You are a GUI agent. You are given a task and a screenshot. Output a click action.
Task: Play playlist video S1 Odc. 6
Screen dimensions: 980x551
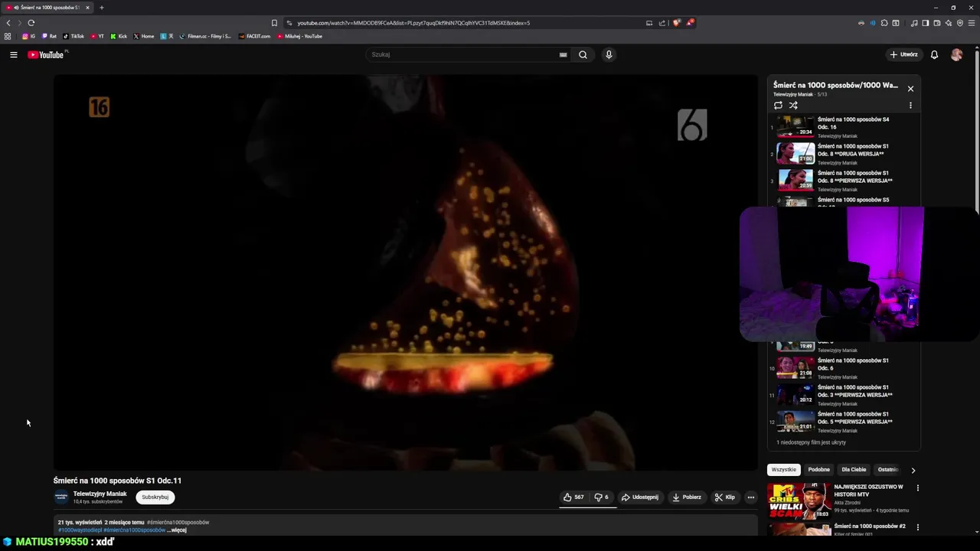point(844,368)
